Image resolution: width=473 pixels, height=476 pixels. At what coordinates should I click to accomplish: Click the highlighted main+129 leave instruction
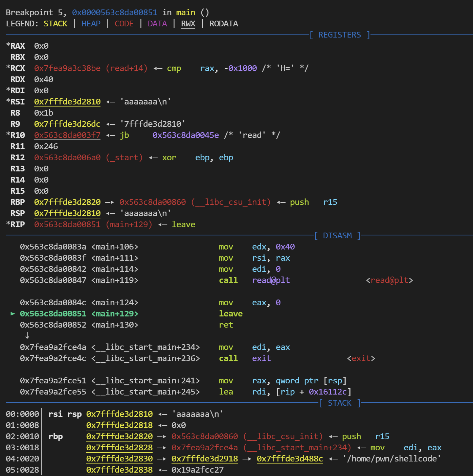click(x=131, y=314)
